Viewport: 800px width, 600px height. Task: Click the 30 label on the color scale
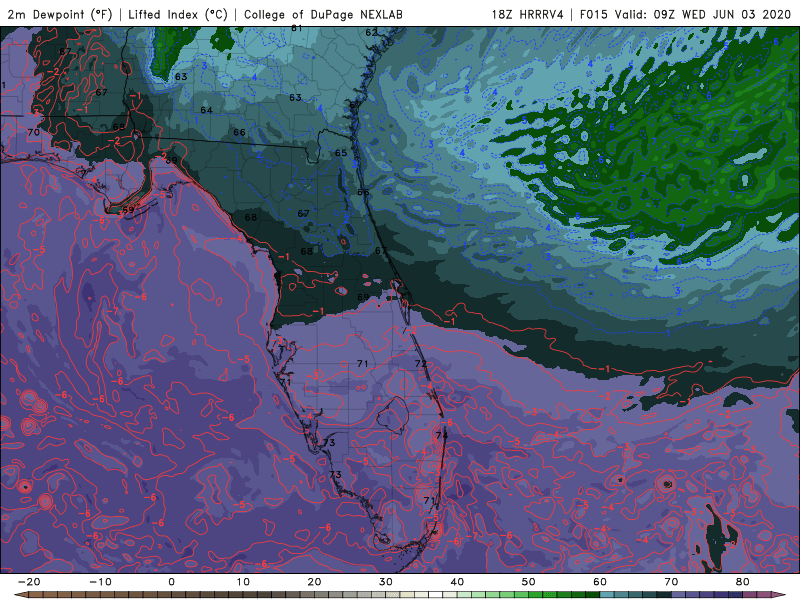pos(386,582)
